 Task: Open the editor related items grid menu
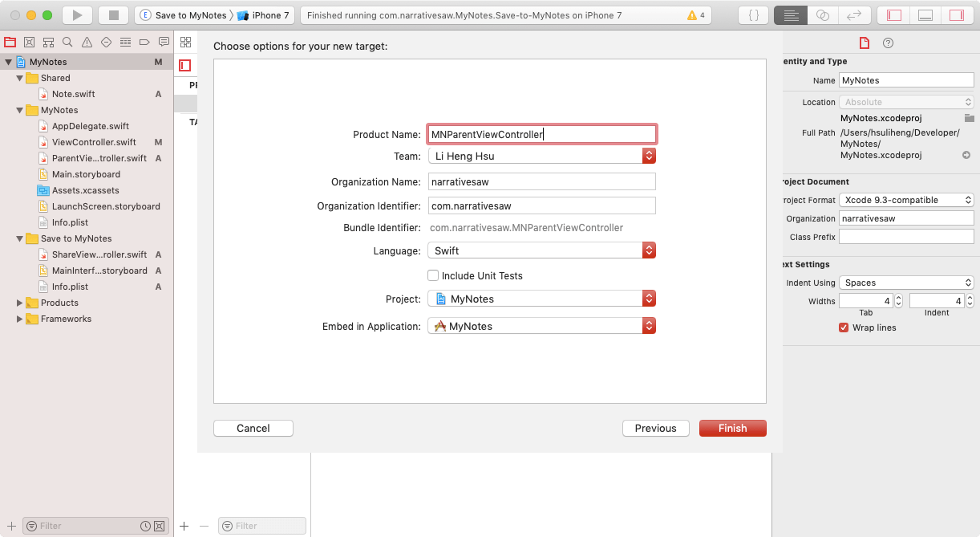pos(185,42)
